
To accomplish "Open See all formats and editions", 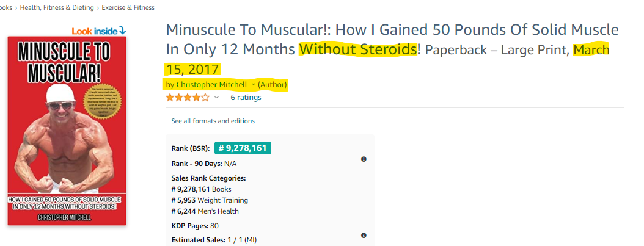I will (213, 121).
